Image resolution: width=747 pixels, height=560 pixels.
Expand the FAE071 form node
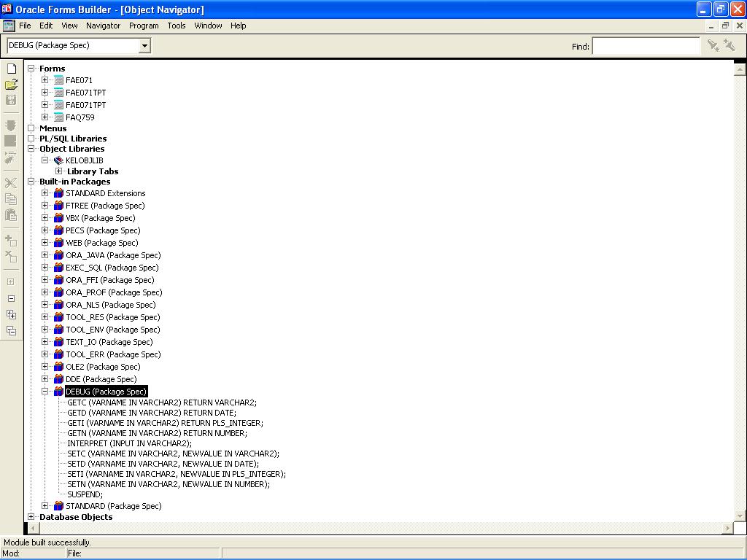45,80
